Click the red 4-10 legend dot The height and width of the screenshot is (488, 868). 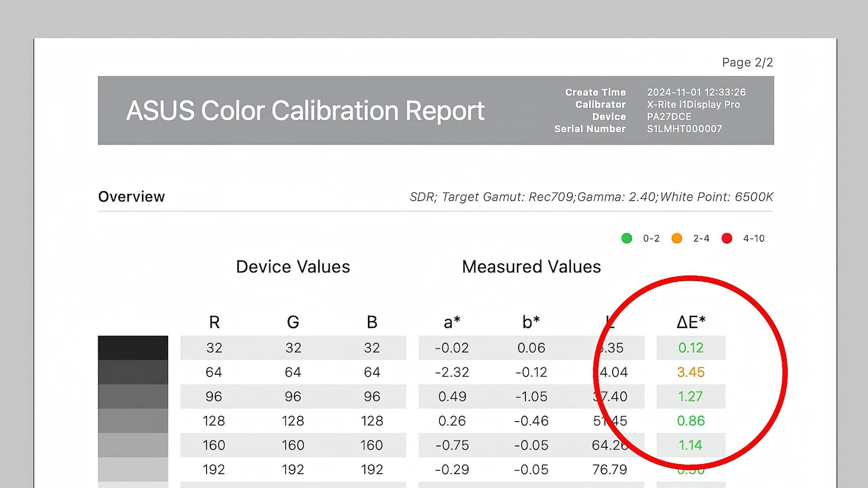[727, 238]
